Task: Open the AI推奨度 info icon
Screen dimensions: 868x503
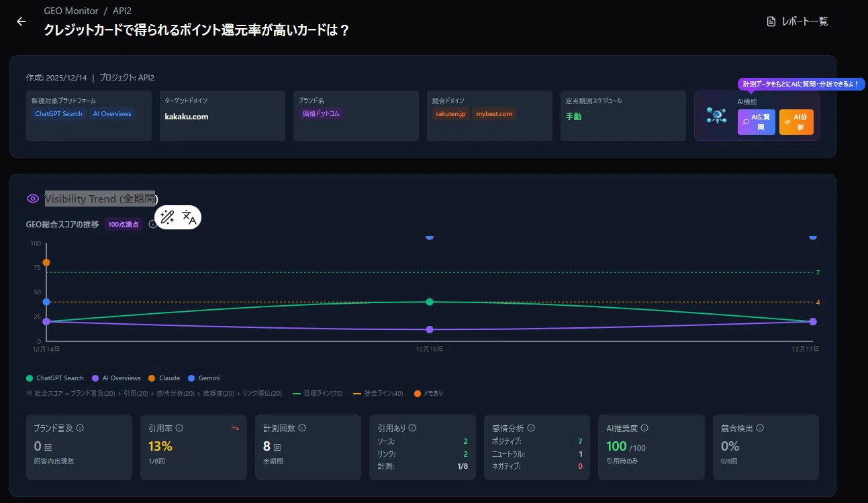Action: pos(644,427)
